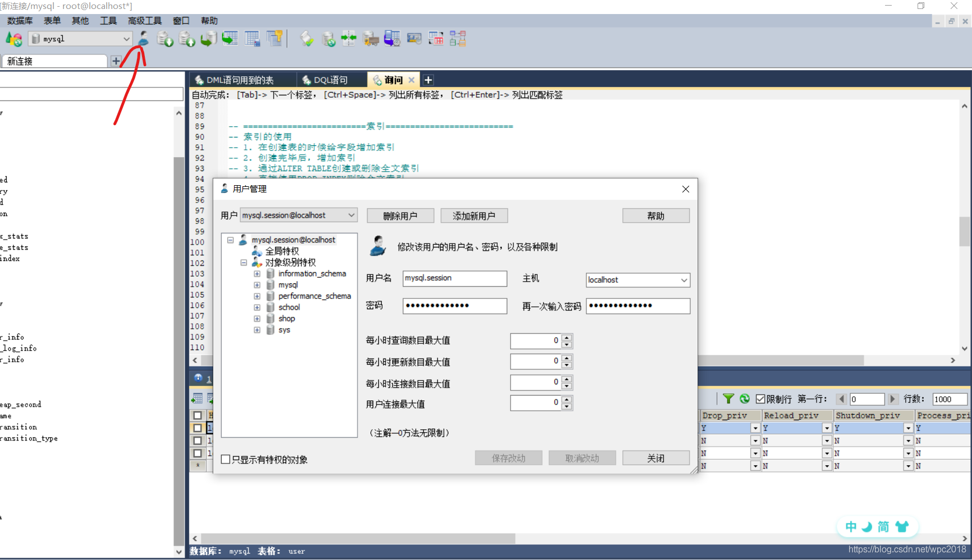This screenshot has width=972, height=560.
Task: Open Reload_priv dropdown in first row
Action: [x=827, y=428]
